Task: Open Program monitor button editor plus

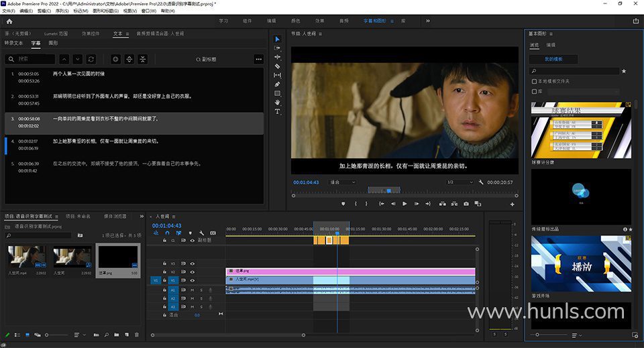Action: pyautogui.click(x=512, y=204)
